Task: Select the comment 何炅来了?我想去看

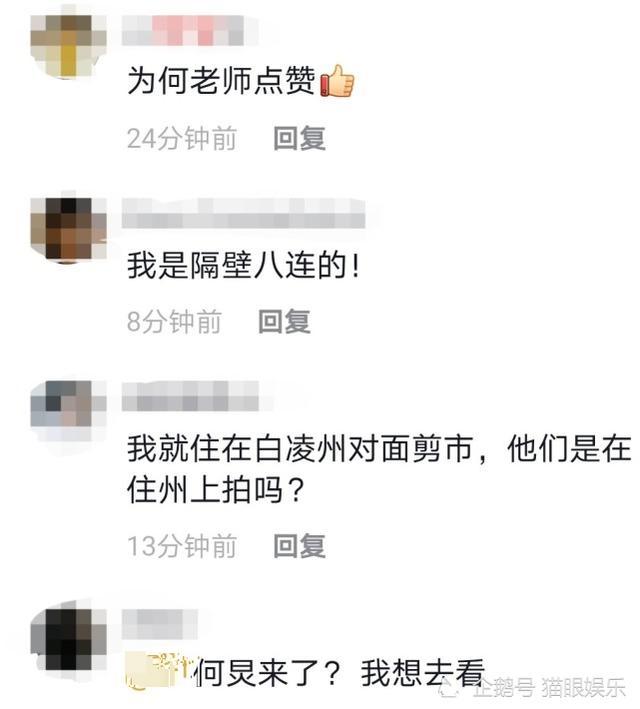Action: click(340, 672)
